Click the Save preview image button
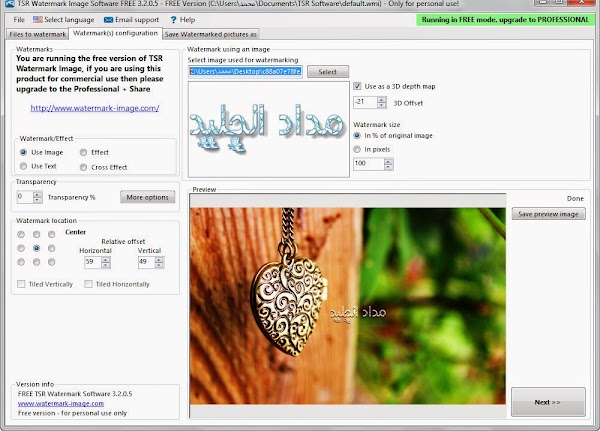This screenshot has height=431, width=600. point(548,214)
